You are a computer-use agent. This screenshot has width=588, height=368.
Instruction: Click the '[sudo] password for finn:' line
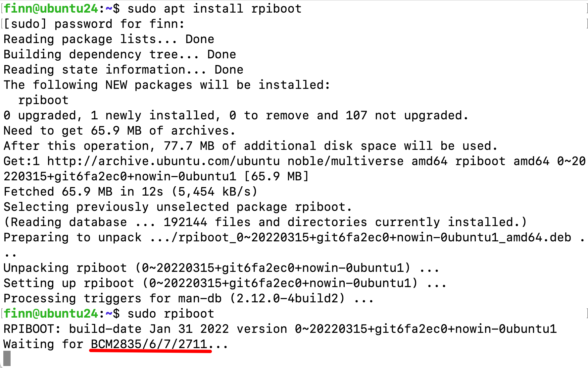click(x=94, y=24)
